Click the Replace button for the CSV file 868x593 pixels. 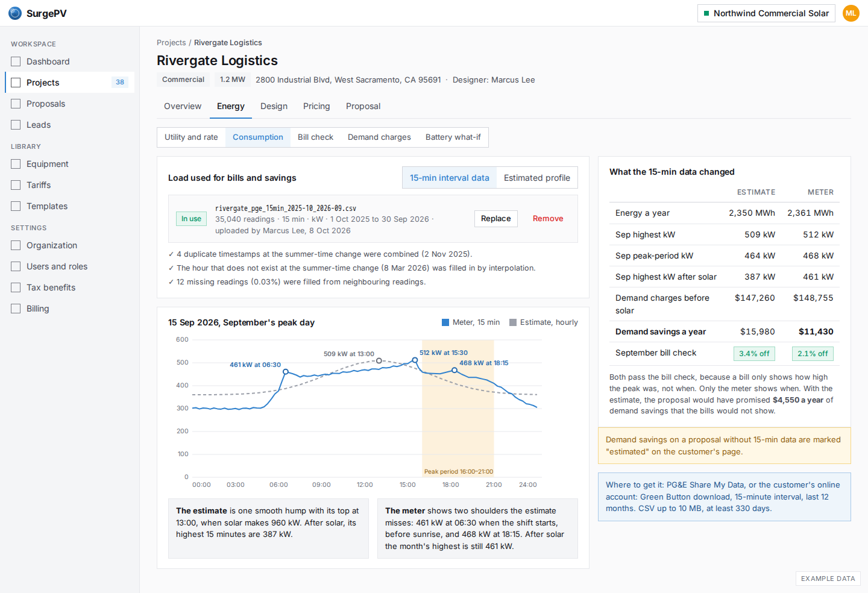tap(496, 219)
